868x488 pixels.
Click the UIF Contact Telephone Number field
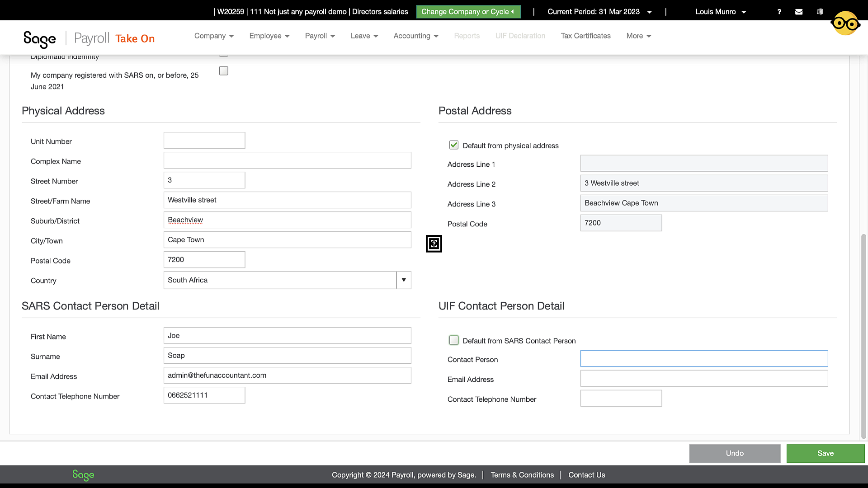(621, 399)
